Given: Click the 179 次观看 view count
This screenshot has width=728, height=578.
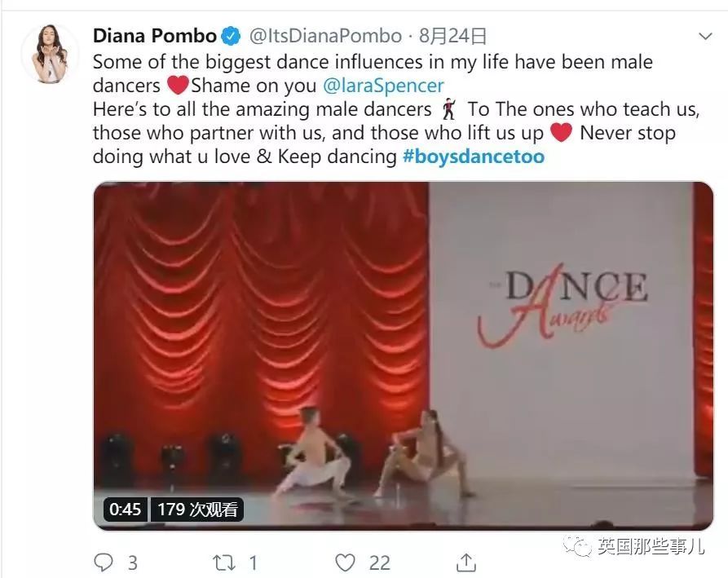Looking at the screenshot, I should click(x=196, y=510).
